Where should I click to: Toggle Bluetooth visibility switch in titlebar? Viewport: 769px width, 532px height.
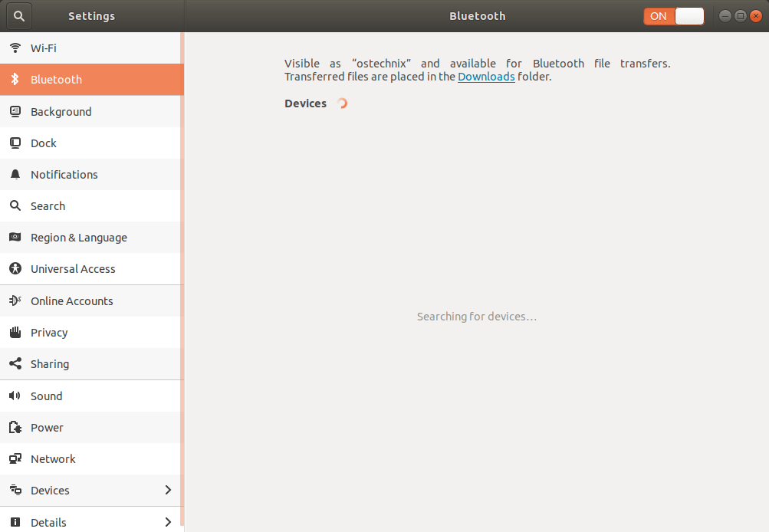[x=673, y=15]
